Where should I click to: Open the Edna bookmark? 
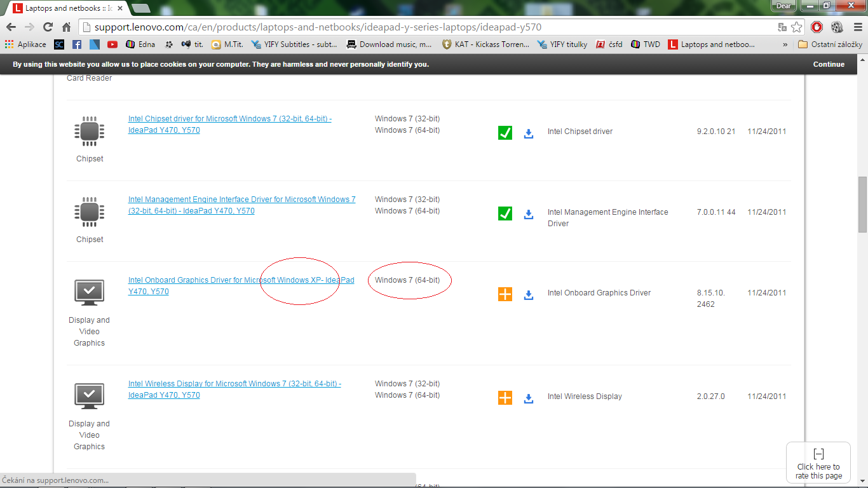[140, 44]
